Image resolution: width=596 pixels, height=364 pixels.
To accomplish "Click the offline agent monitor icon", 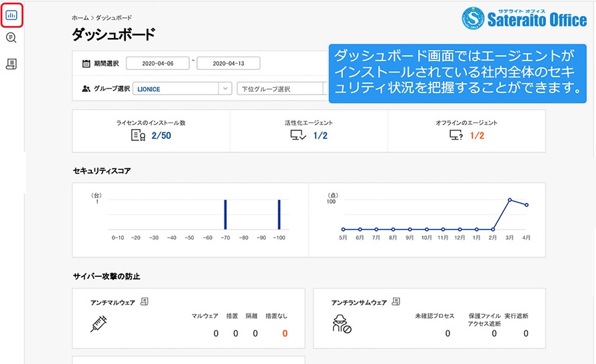I will (x=456, y=135).
